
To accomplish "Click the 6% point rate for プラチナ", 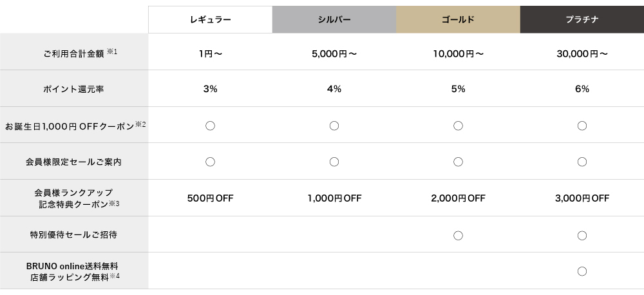I will pyautogui.click(x=582, y=90).
